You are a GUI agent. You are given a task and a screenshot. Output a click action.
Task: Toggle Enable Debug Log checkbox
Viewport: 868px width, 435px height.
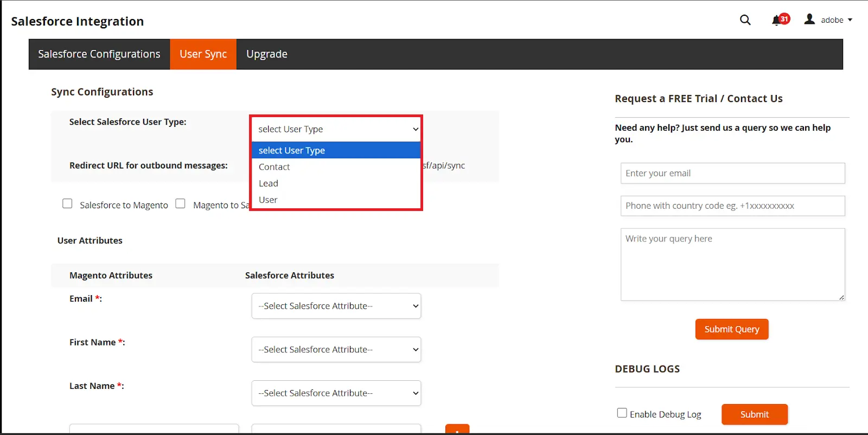622,413
